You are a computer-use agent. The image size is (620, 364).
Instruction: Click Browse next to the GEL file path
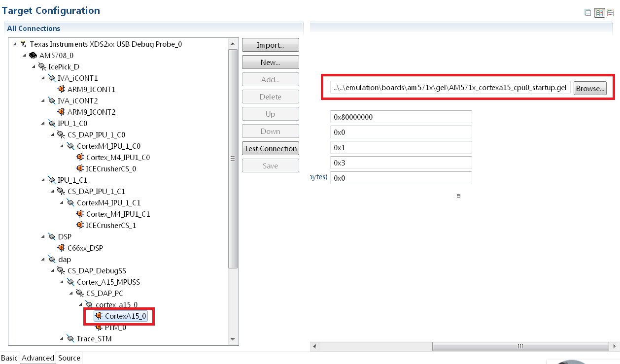tap(589, 88)
